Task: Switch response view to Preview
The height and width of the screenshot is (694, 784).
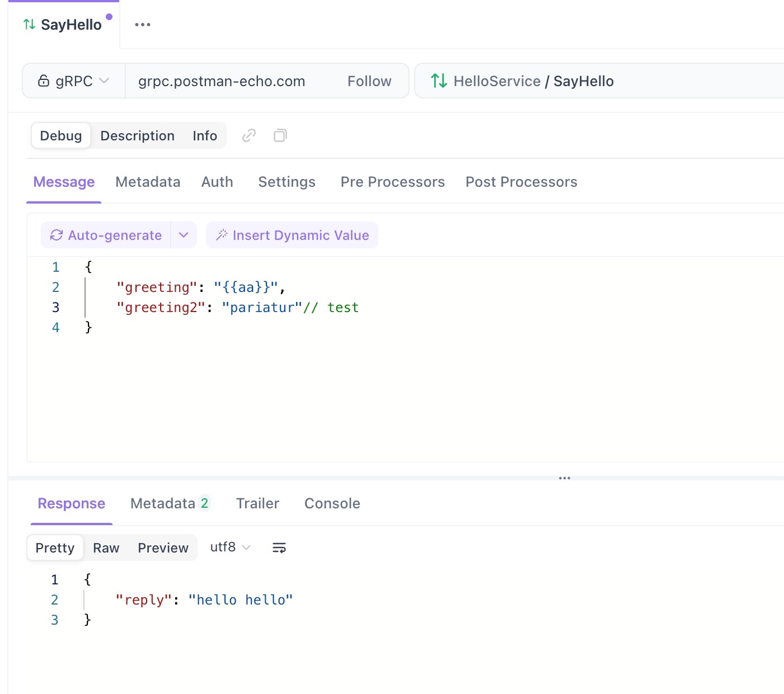Action: [x=163, y=547]
